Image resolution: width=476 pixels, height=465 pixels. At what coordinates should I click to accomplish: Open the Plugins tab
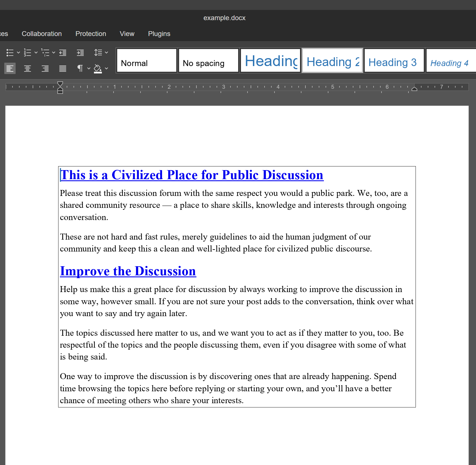159,34
